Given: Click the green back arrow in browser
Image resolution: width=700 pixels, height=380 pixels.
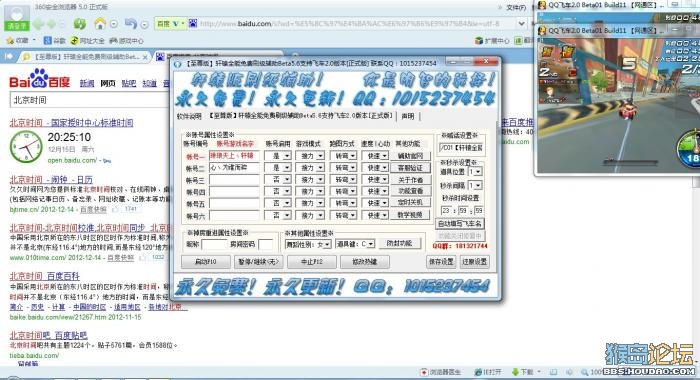Looking at the screenshot, I should click(x=39, y=24).
